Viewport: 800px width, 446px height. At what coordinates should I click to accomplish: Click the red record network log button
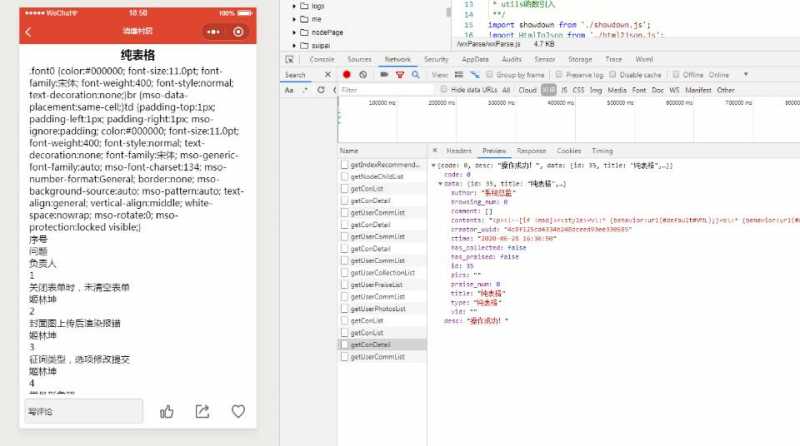tap(347, 75)
